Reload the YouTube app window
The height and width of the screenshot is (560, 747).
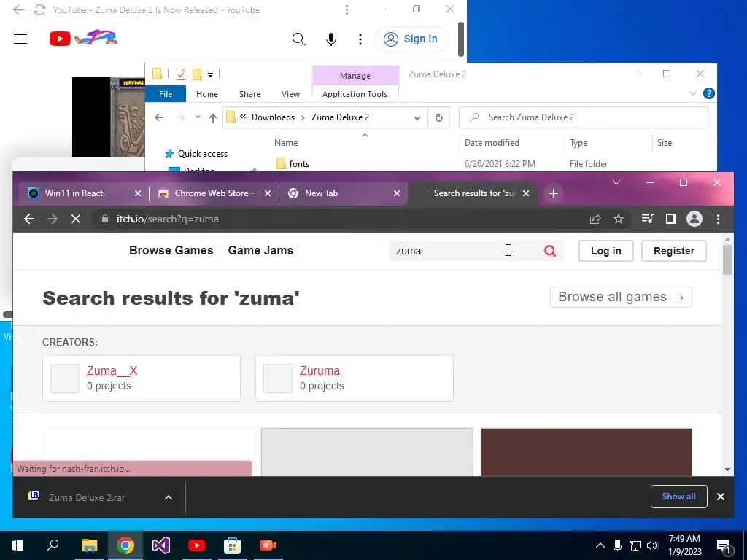(x=39, y=10)
